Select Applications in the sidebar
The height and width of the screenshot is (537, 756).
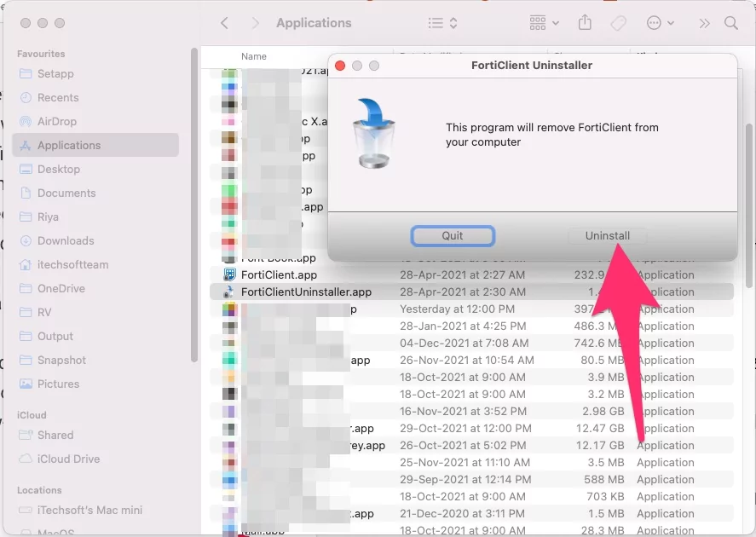[x=95, y=145]
